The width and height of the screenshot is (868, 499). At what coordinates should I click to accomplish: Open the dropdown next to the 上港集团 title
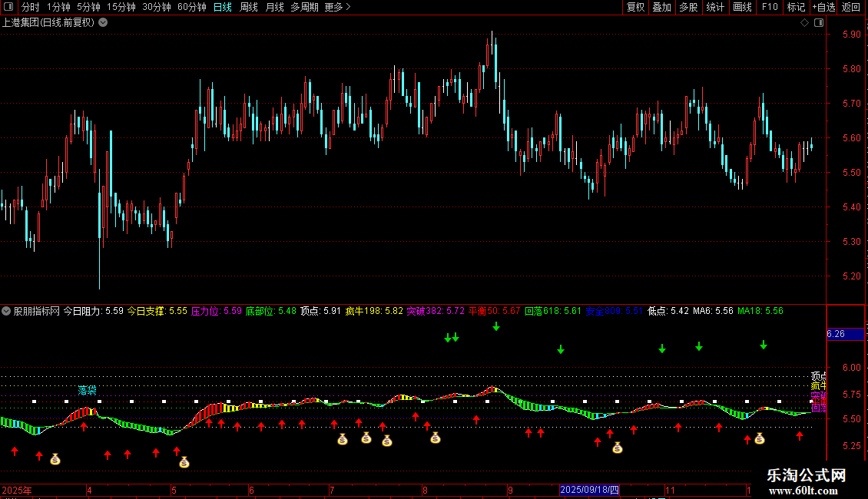103,23
